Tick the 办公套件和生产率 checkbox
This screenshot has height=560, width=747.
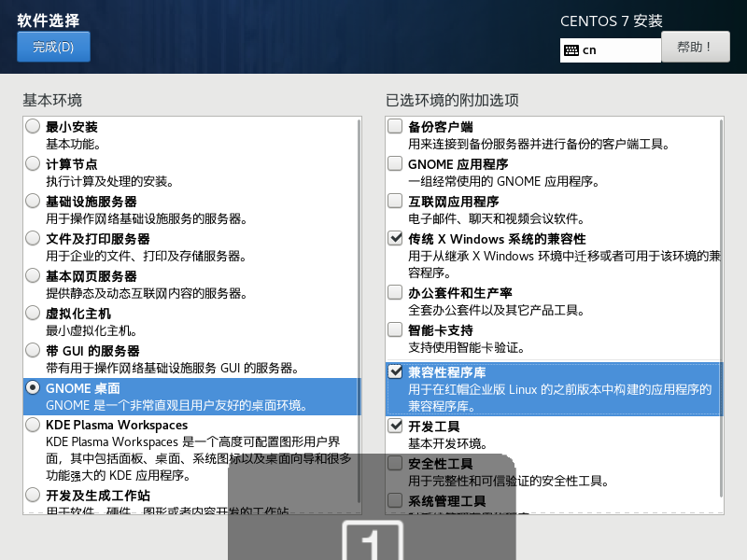pyautogui.click(x=396, y=292)
